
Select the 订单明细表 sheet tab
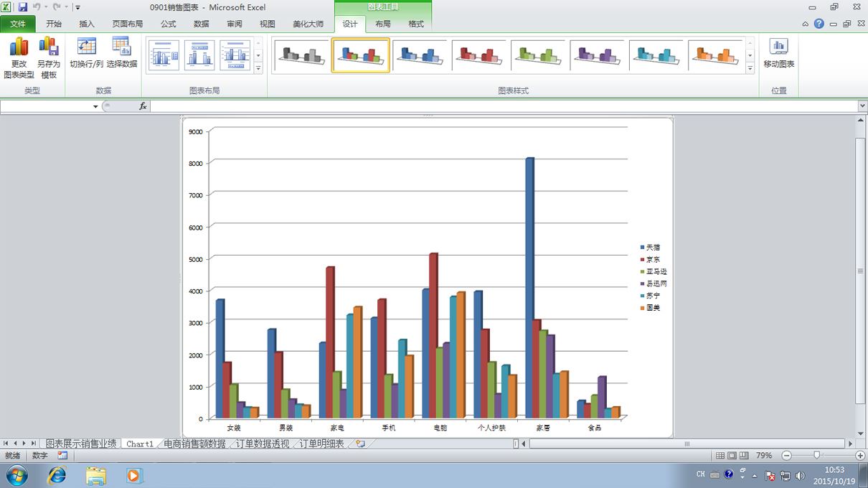322,444
